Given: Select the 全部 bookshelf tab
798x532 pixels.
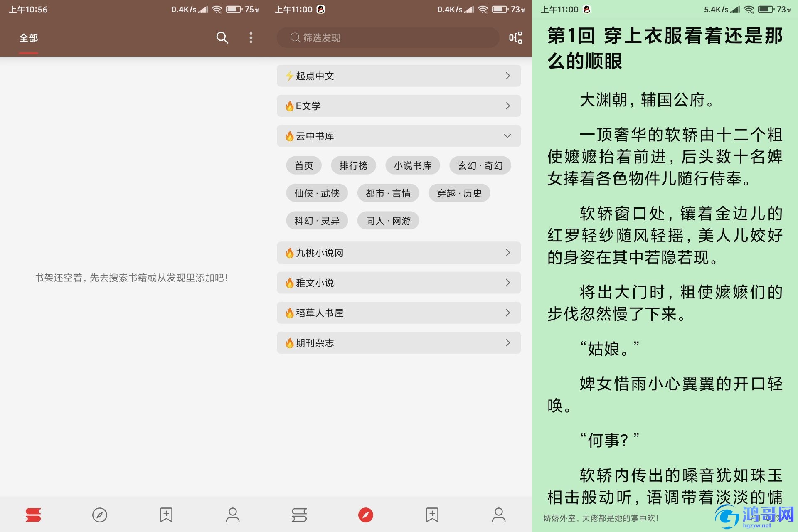Looking at the screenshot, I should [x=28, y=38].
